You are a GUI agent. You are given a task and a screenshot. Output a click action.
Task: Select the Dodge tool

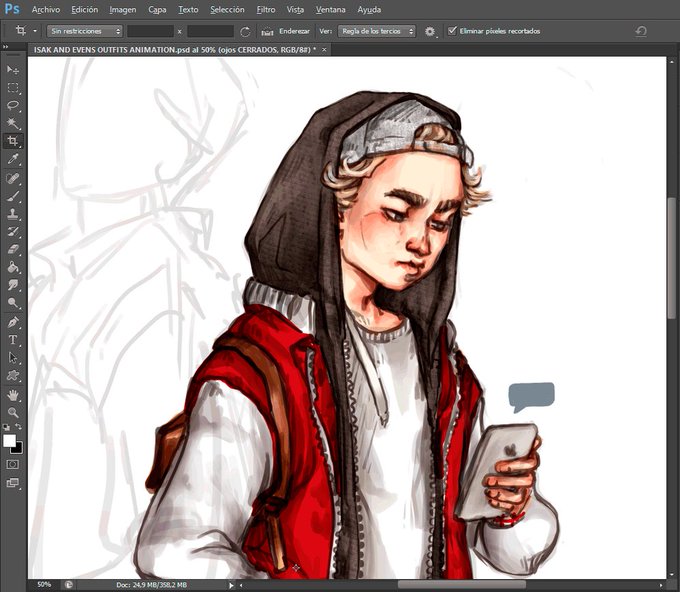pos(13,303)
